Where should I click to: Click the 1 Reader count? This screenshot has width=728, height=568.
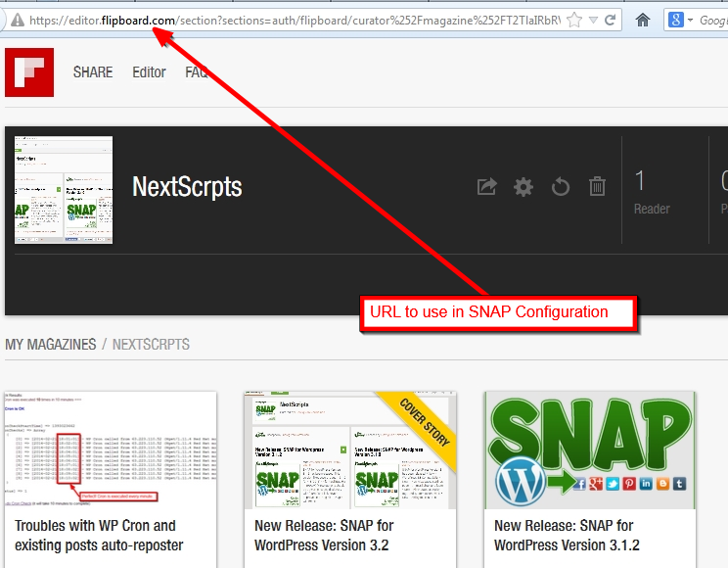point(652,192)
